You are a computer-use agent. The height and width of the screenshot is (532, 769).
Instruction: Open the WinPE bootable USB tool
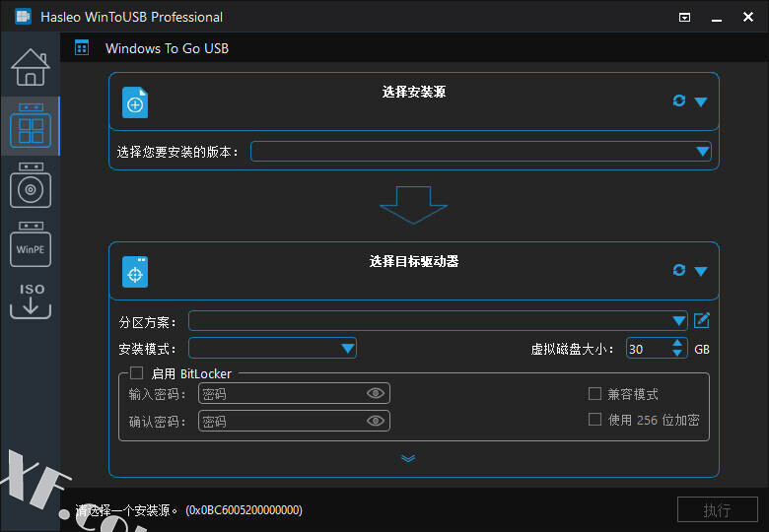click(x=31, y=244)
